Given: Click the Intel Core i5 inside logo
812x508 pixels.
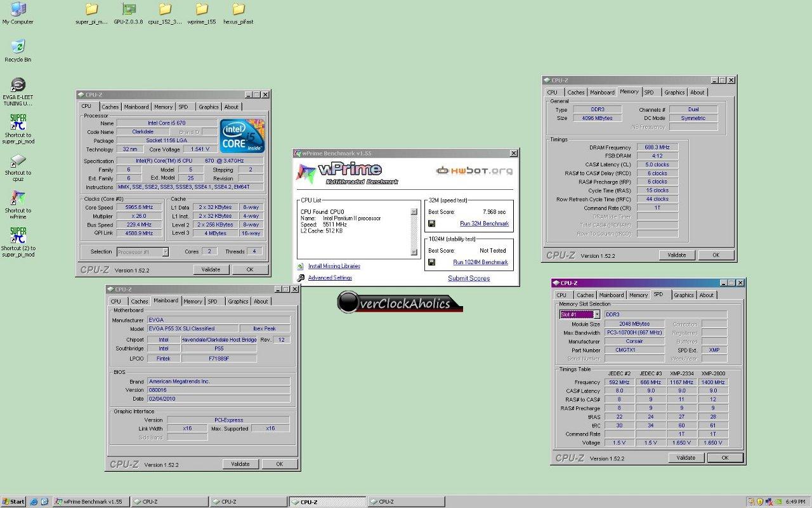Looking at the screenshot, I should click(242, 135).
